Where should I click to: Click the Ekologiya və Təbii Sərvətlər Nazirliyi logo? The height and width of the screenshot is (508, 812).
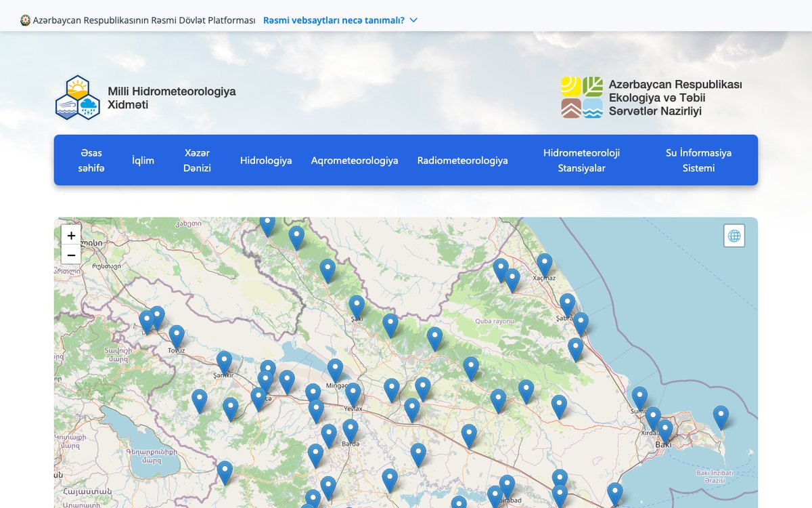pyautogui.click(x=582, y=97)
